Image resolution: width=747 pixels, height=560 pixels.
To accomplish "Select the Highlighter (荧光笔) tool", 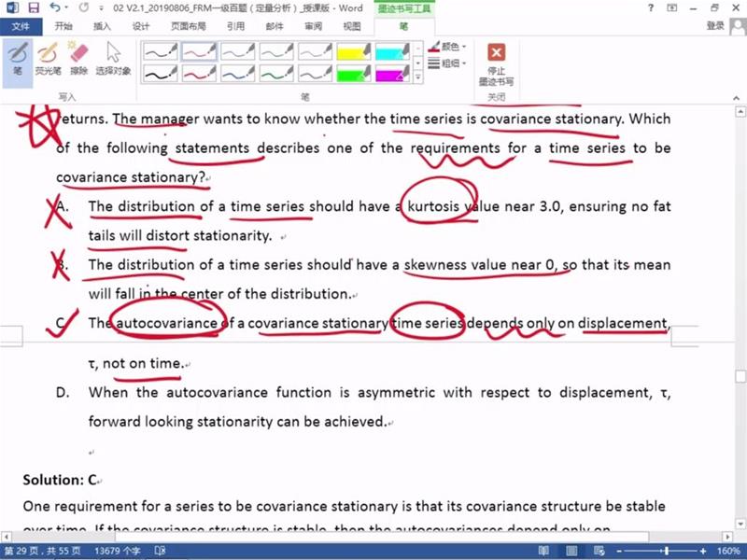I will coord(48,59).
